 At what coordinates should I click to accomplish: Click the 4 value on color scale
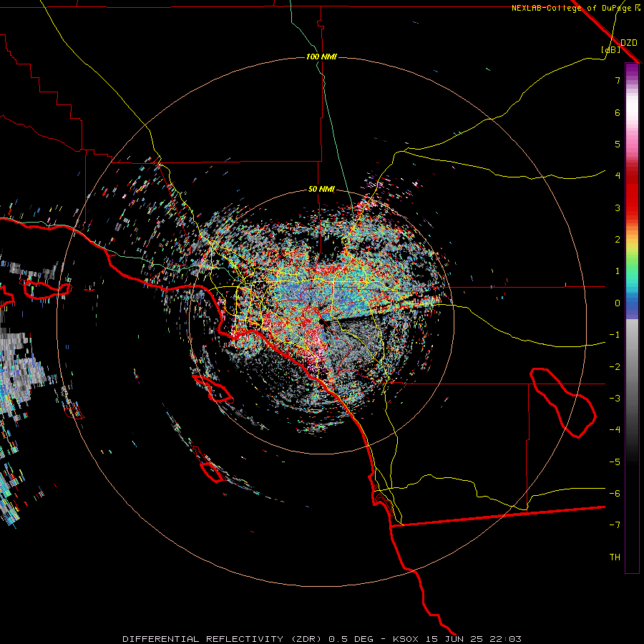[618, 176]
